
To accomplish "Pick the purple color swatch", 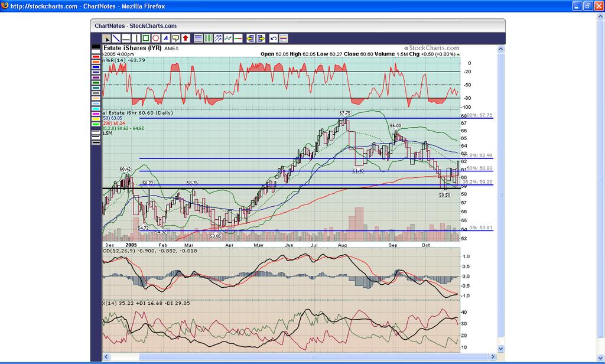I will click(96, 77).
